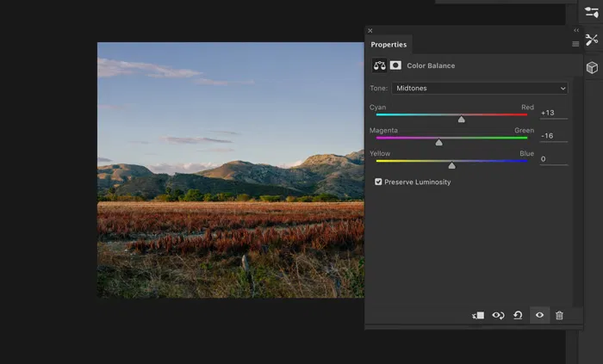Delete this adjustment layer with trash icon
Image resolution: width=603 pixels, height=364 pixels.
[x=559, y=316]
